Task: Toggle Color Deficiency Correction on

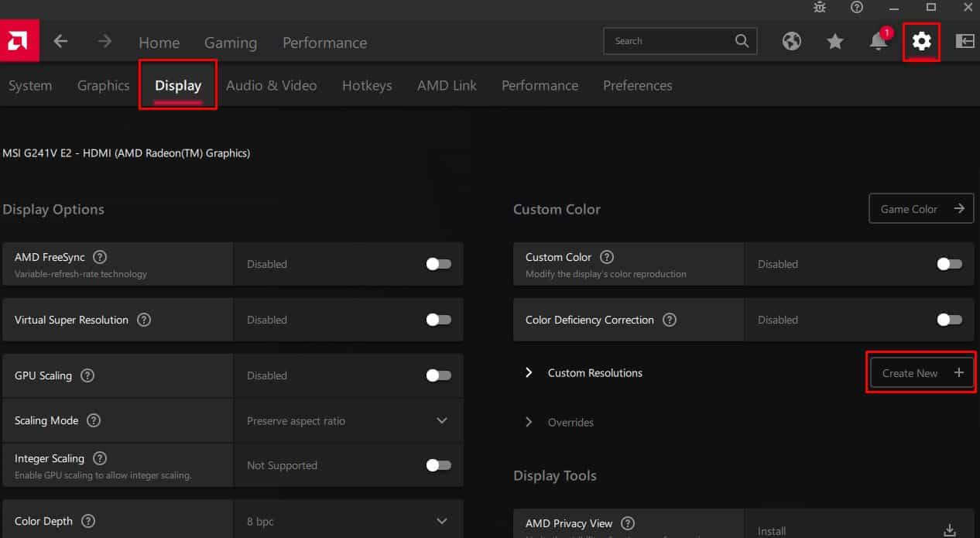Action: [x=949, y=320]
